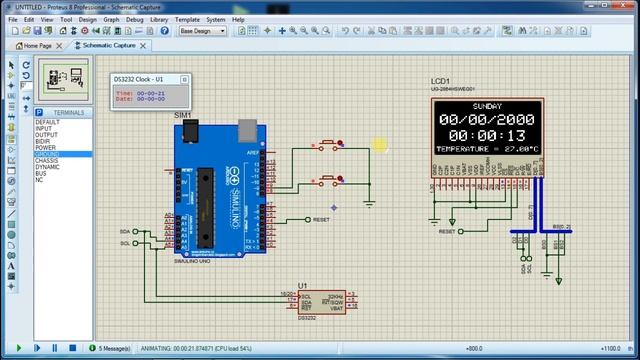The height and width of the screenshot is (360, 640).
Task: Click the New Project toolbar icon
Action: 15,31
